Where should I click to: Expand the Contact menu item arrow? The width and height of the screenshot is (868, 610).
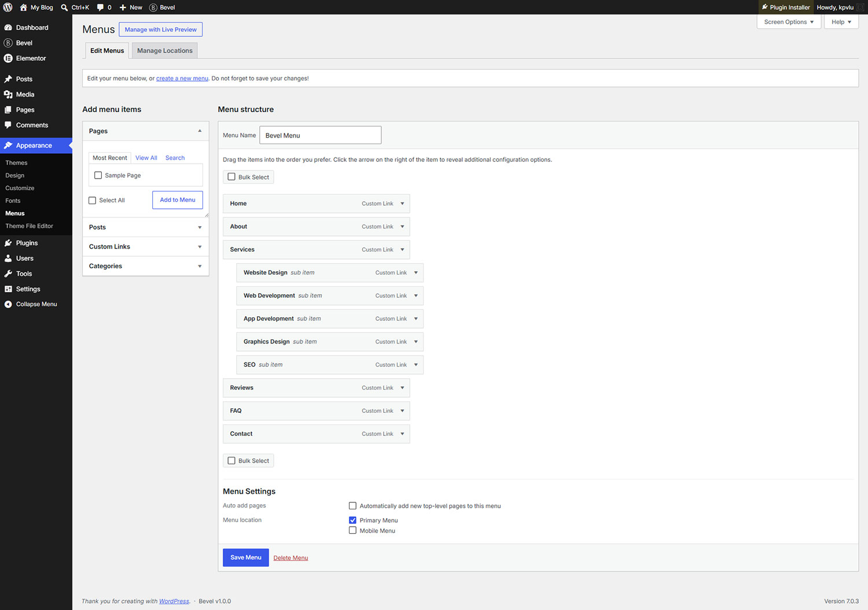click(402, 434)
